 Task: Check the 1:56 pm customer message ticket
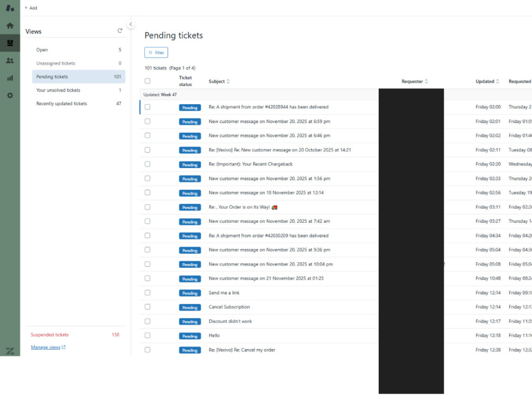tap(147, 178)
